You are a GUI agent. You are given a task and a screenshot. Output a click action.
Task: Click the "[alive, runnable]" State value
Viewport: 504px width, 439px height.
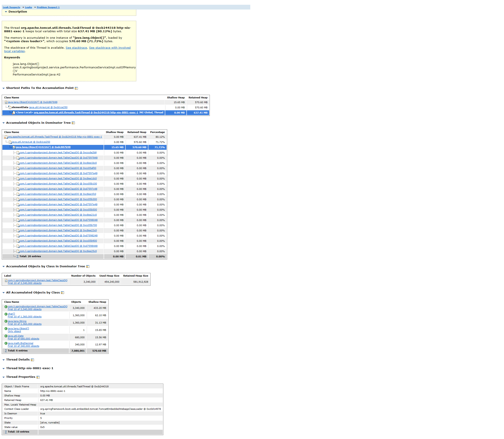coord(50,423)
